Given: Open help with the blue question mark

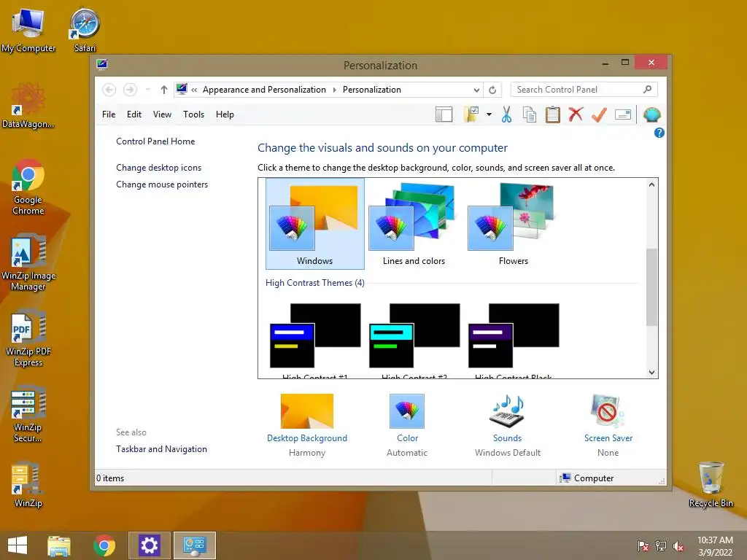Looking at the screenshot, I should click(659, 133).
